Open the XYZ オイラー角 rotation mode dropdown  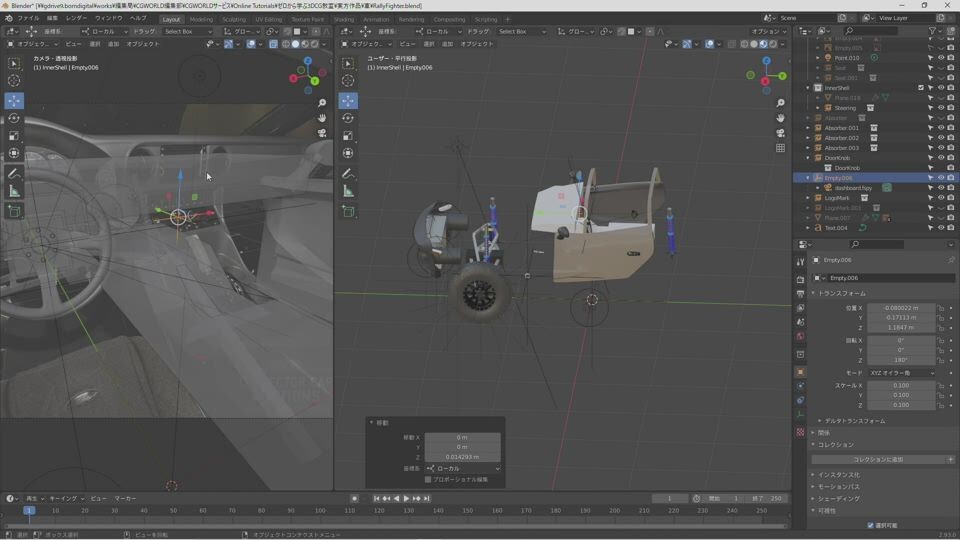click(901, 373)
